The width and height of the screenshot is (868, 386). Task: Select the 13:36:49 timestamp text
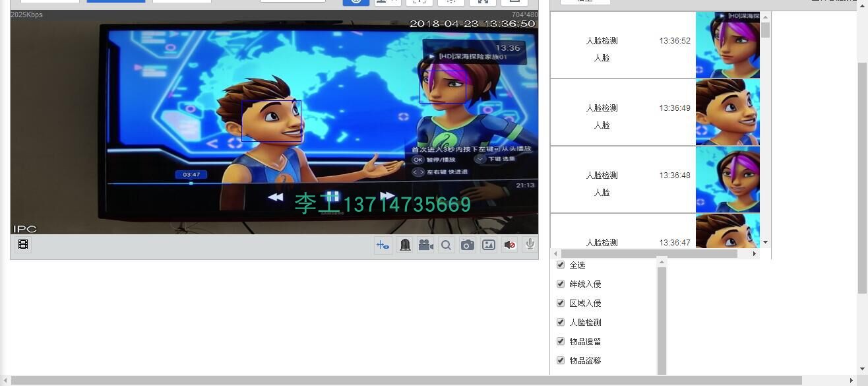[675, 108]
